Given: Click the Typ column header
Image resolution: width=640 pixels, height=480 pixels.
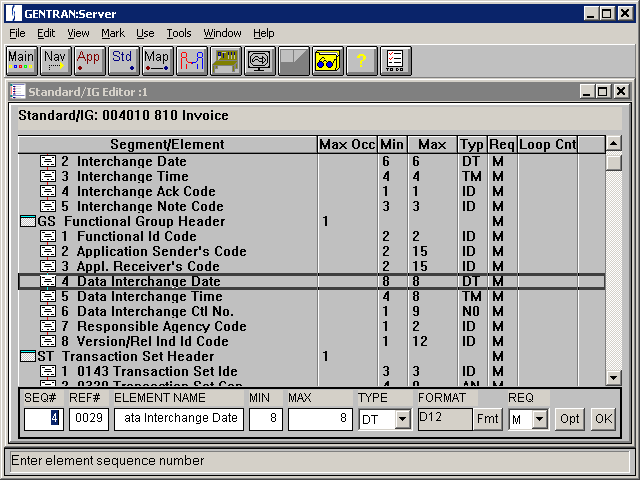Looking at the screenshot, I should (x=472, y=144).
